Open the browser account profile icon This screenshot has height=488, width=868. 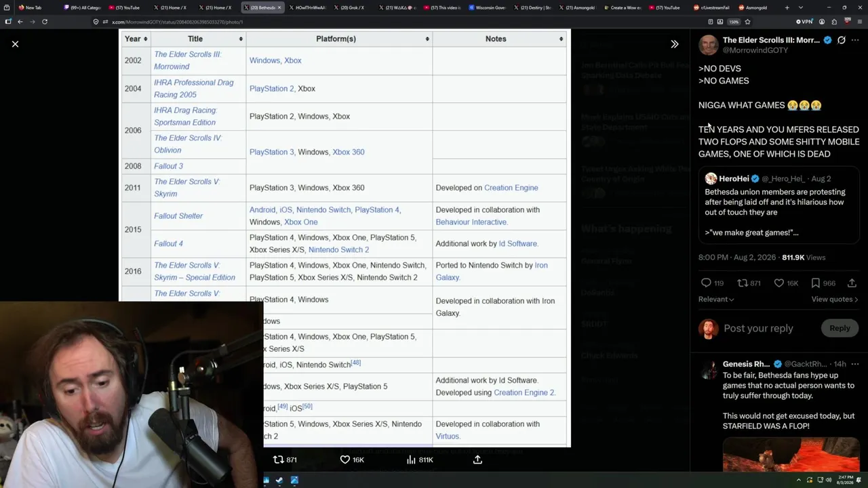click(x=821, y=22)
